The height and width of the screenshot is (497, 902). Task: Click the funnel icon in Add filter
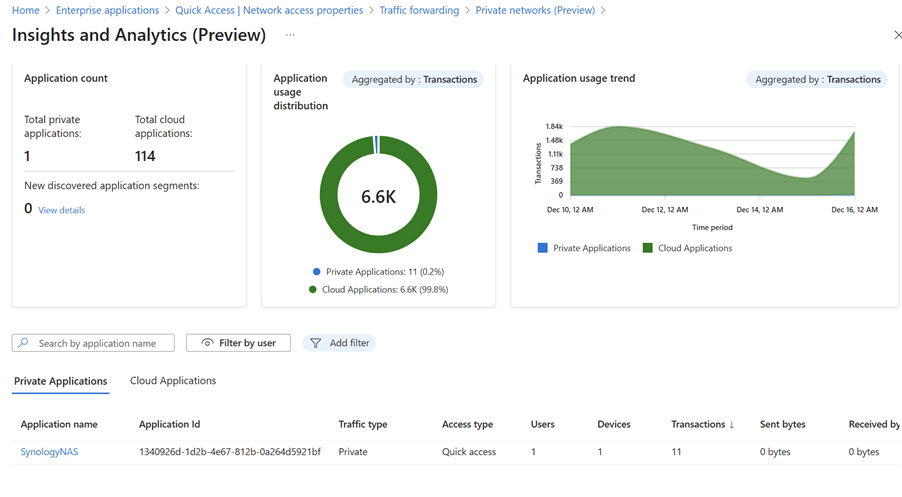coord(316,343)
